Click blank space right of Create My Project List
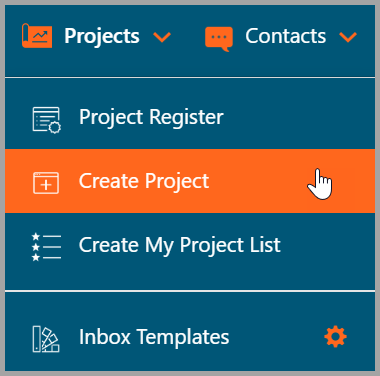 (327, 245)
